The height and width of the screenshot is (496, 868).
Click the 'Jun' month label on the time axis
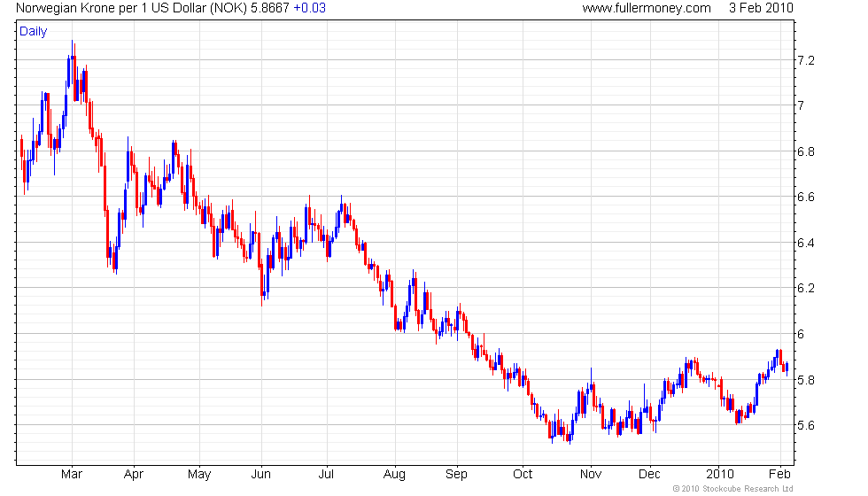tap(260, 475)
